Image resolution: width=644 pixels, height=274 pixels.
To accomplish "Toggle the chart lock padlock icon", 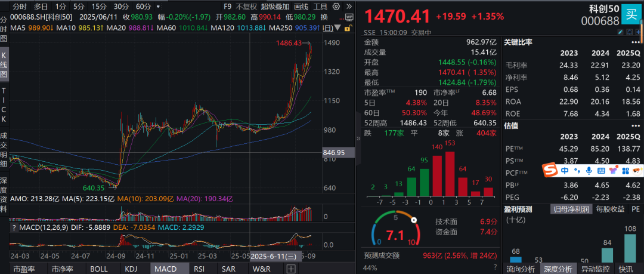I will pyautogui.click(x=348, y=28).
